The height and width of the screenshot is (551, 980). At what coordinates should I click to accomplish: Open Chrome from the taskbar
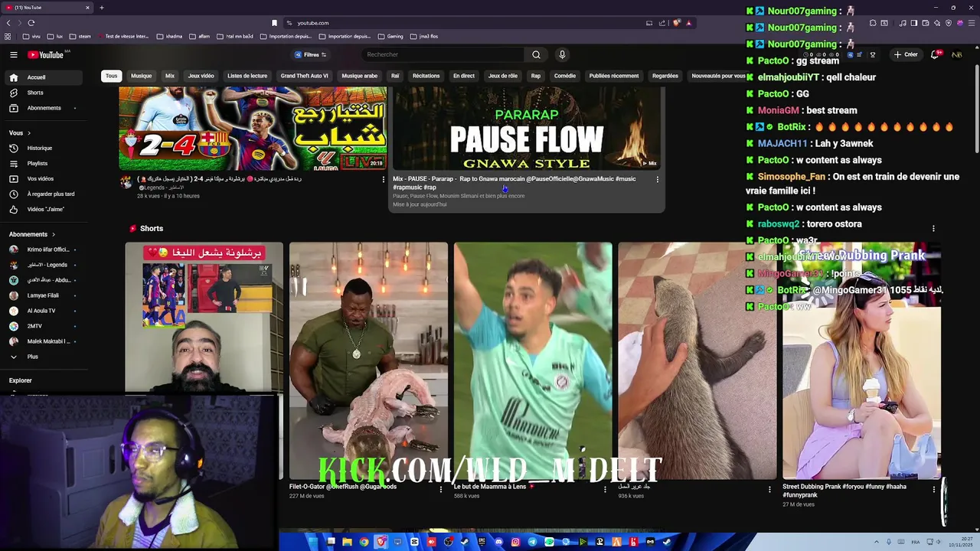(x=364, y=542)
